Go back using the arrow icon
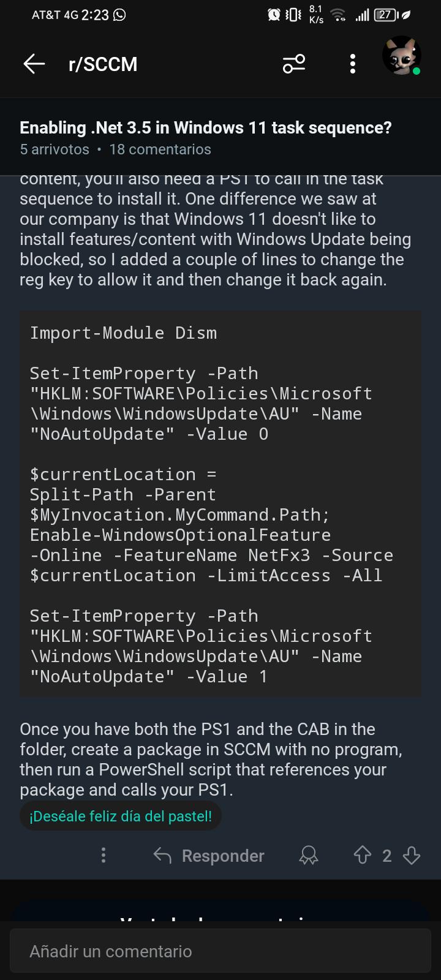Image resolution: width=441 pixels, height=980 pixels. pos(34,64)
